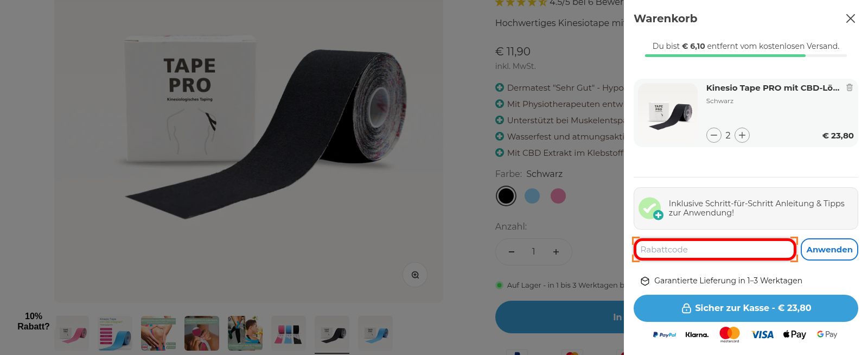Click the Rabattcode input field
Viewport: 868px width, 355px height.
tap(715, 250)
